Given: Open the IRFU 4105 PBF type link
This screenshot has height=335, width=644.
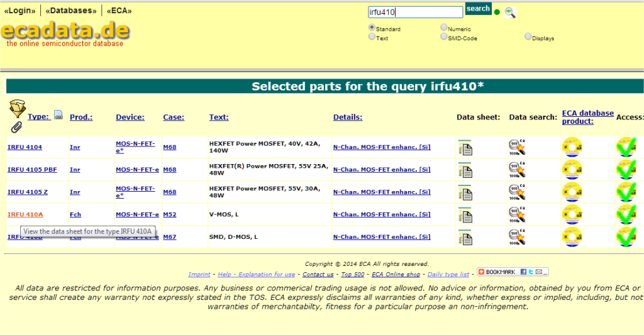Looking at the screenshot, I should point(32,170).
